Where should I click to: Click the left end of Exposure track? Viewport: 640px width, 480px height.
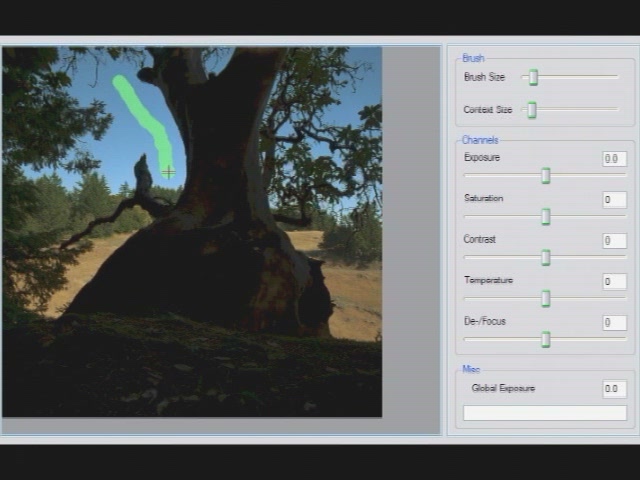click(x=468, y=176)
